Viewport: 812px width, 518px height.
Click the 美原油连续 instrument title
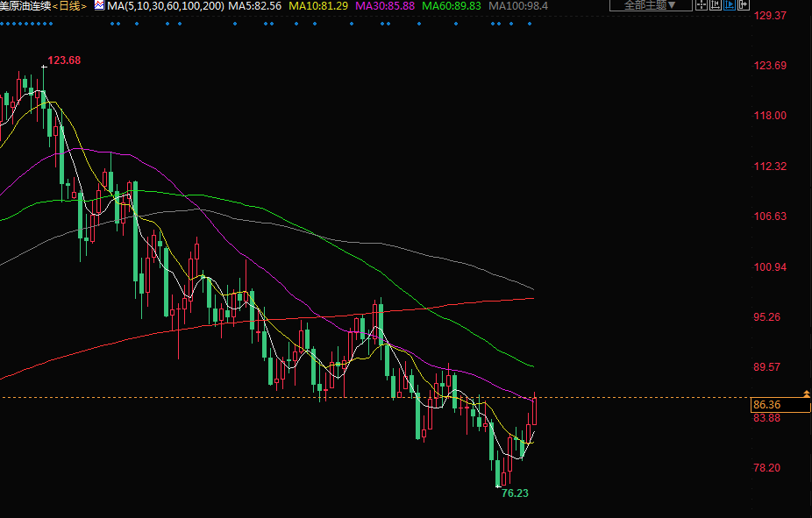25,6
